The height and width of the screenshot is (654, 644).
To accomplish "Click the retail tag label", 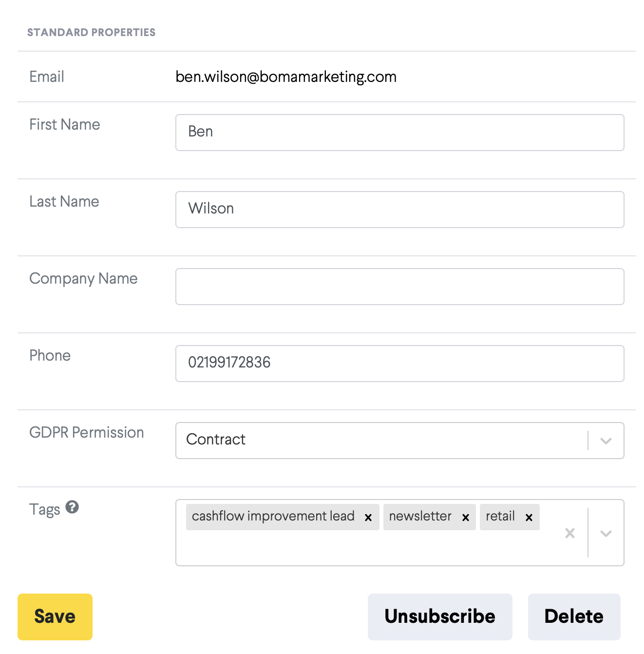I will coord(500,517).
